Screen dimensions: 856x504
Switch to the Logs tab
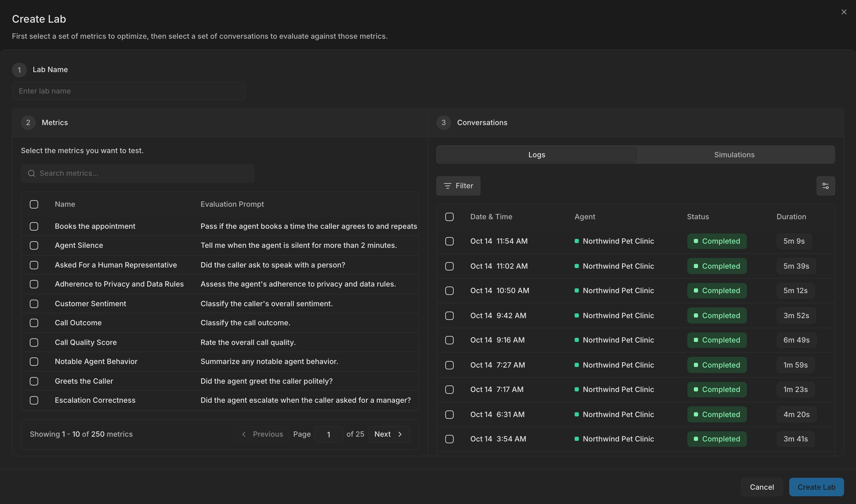[x=536, y=155]
